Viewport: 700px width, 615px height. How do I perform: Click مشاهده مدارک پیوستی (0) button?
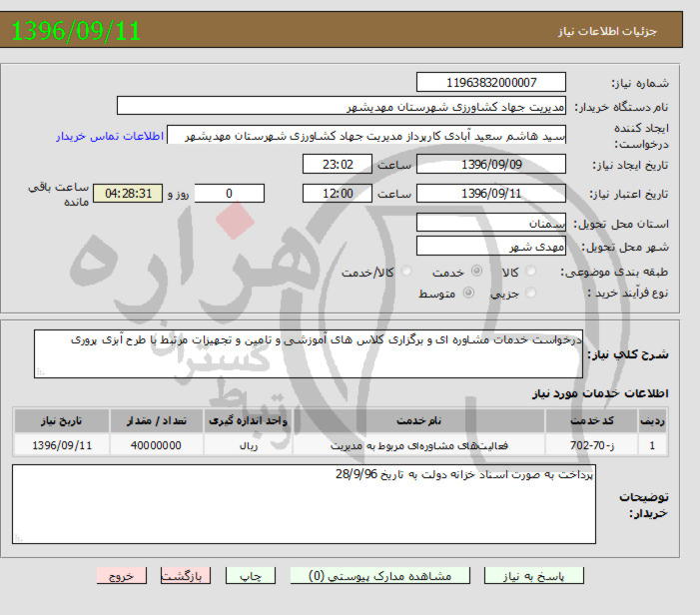(379, 576)
